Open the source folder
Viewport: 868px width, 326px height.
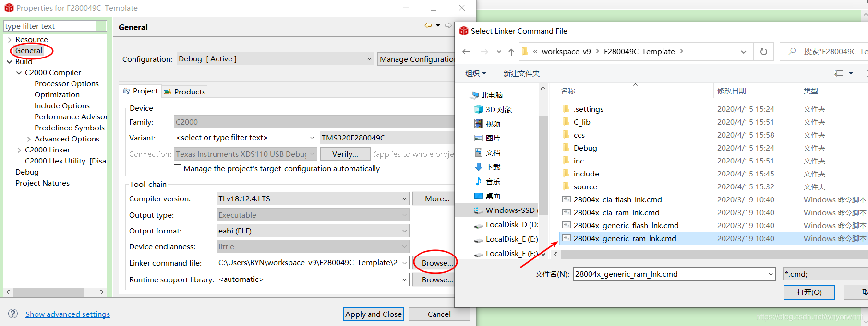[x=585, y=186]
